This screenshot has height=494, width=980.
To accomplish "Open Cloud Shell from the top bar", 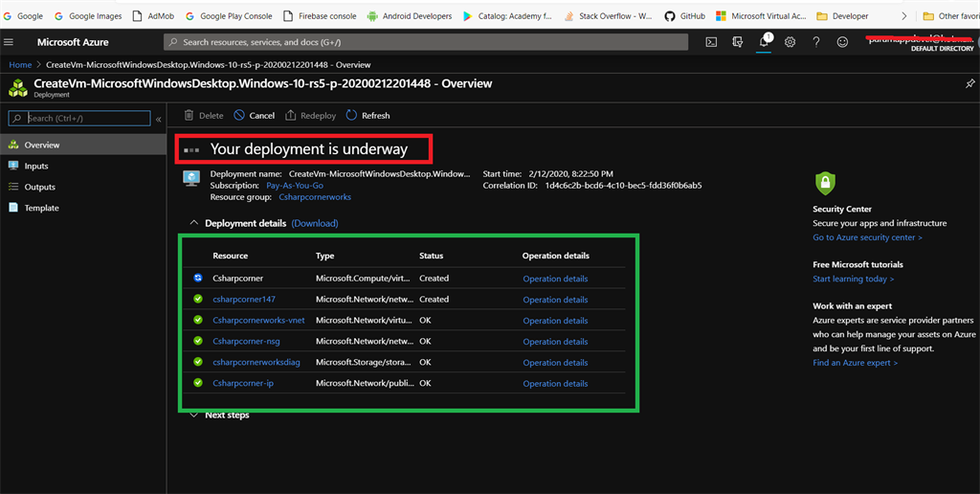I will pyautogui.click(x=711, y=42).
